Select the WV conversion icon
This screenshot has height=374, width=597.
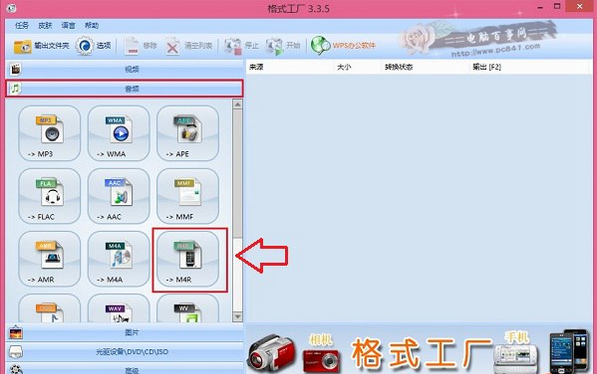point(188,308)
